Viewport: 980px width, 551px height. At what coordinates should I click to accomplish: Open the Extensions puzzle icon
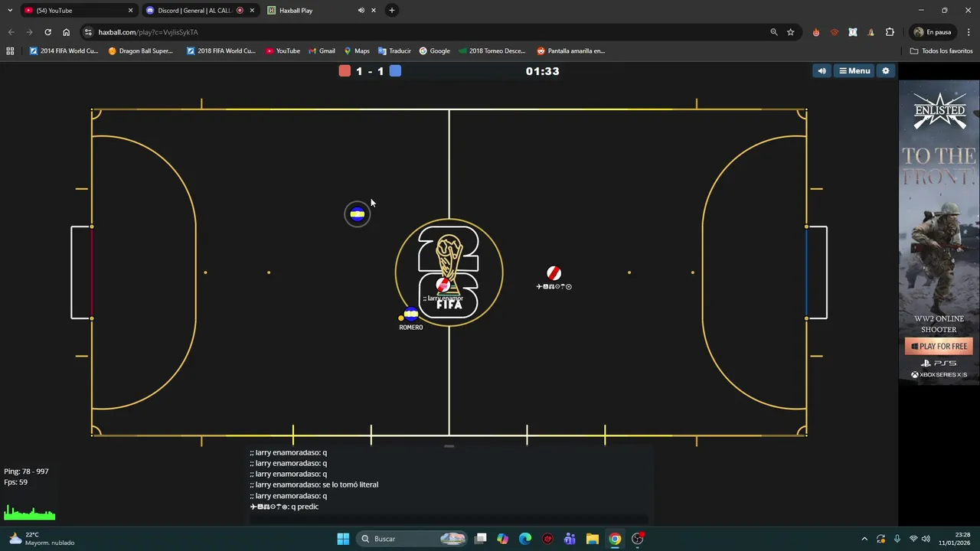[x=890, y=32]
